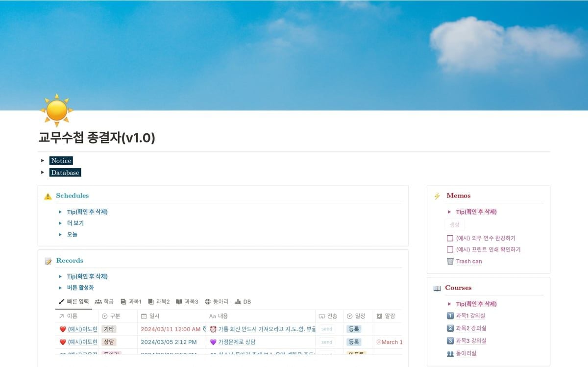Open the 동아리실 page link
Image resolution: width=588 pixels, height=367 pixels.
(x=466, y=353)
